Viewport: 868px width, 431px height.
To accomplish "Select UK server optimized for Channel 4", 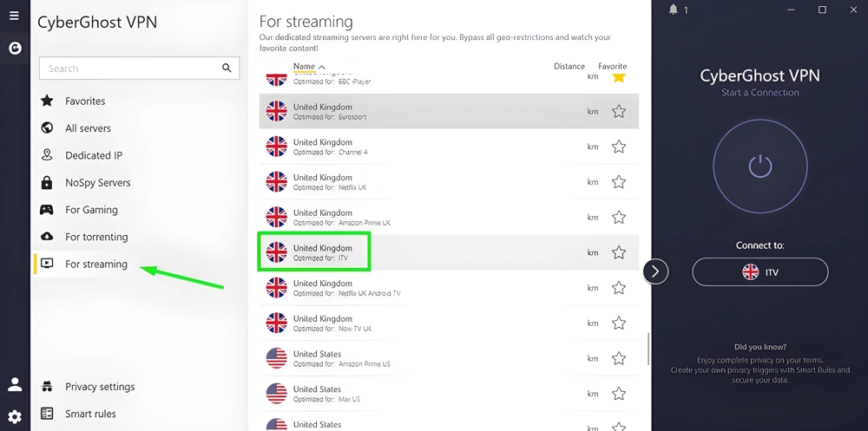I will click(x=449, y=147).
